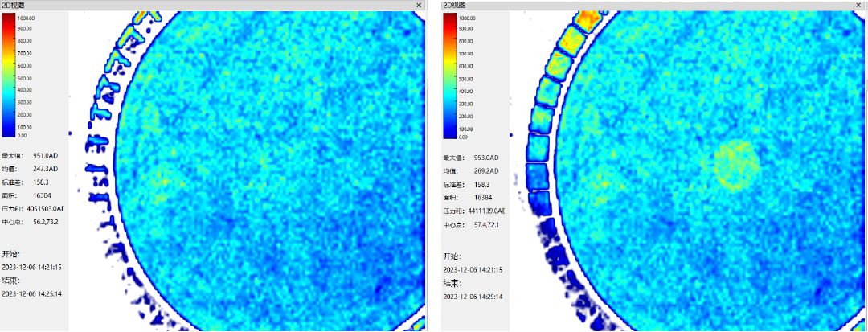Click the 500.00 scale label in right legend

(466, 79)
